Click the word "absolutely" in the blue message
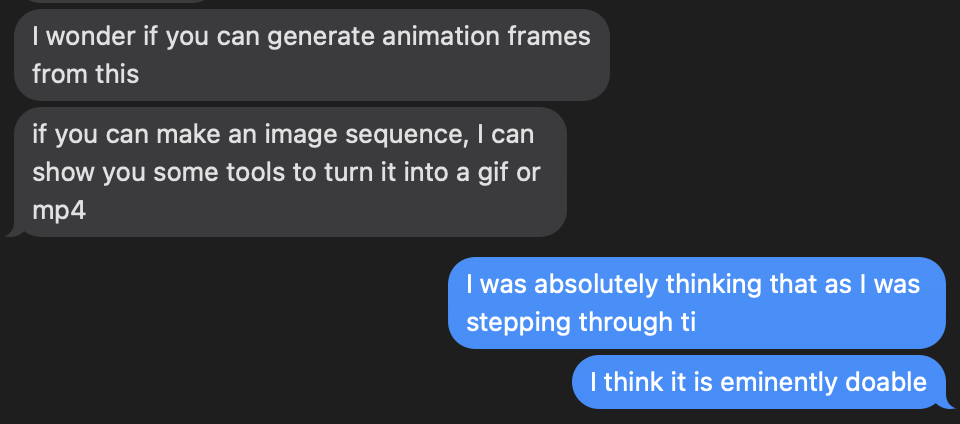Image resolution: width=960 pixels, height=424 pixels. [x=596, y=284]
